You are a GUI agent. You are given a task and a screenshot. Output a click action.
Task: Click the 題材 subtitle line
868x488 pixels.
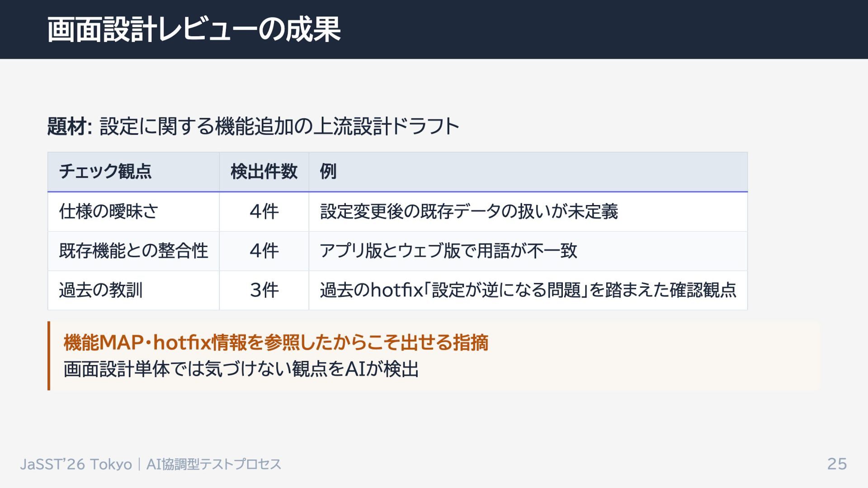pyautogui.click(x=253, y=126)
